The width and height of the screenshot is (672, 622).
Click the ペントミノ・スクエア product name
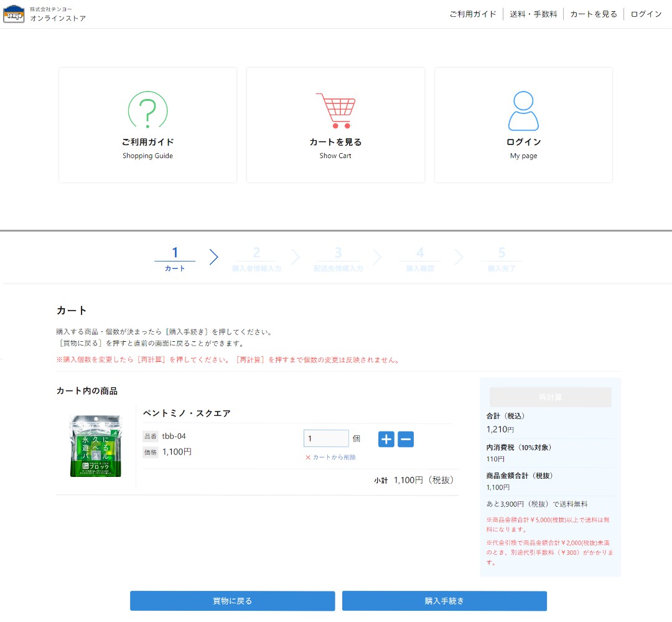click(x=187, y=413)
